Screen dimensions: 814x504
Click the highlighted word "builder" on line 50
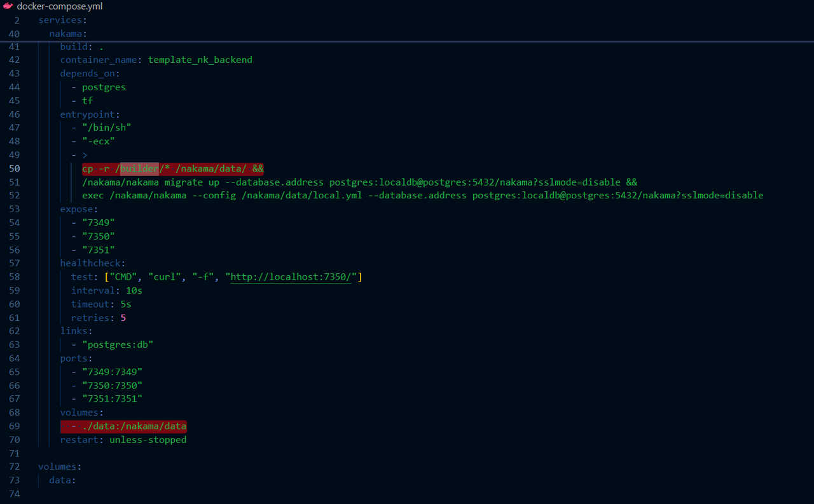click(139, 168)
